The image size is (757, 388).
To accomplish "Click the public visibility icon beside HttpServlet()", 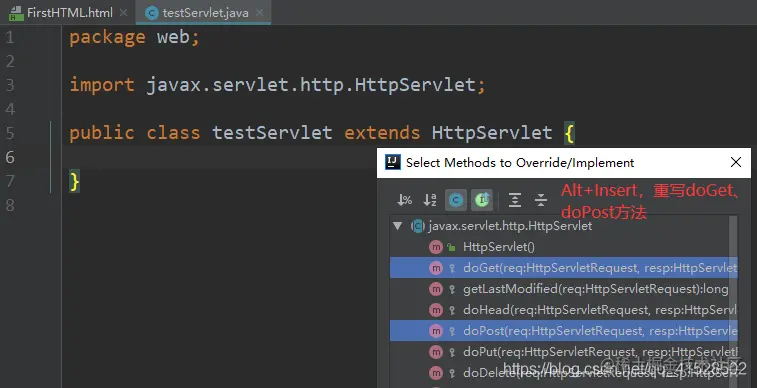I will 452,247.
